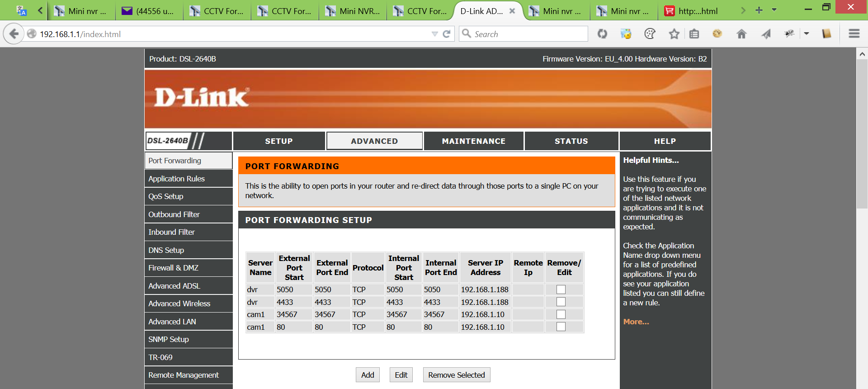The width and height of the screenshot is (868, 389).
Task: Click the golden cookie extension icon
Action: click(x=717, y=33)
